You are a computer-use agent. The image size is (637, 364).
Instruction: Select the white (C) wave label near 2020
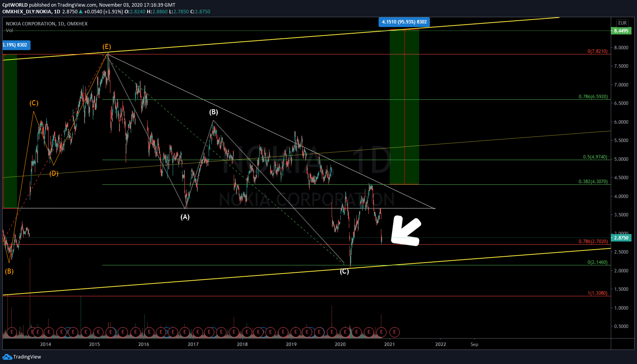coord(344,271)
